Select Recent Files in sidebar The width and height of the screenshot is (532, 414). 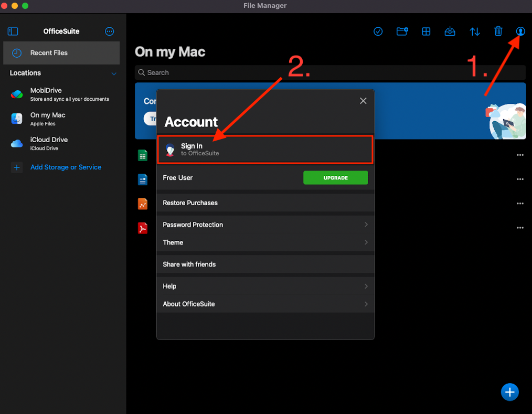61,53
